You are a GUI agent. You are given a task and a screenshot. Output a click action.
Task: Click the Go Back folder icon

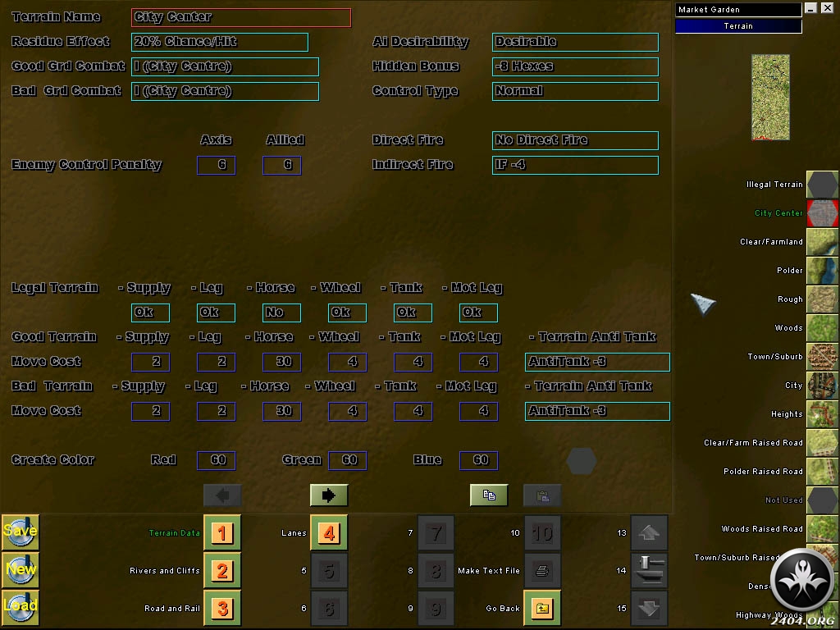click(x=542, y=608)
